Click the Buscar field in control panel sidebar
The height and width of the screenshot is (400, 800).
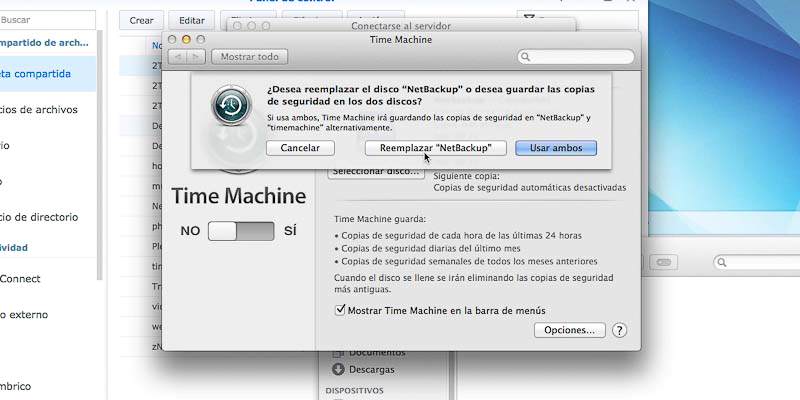pos(47,20)
